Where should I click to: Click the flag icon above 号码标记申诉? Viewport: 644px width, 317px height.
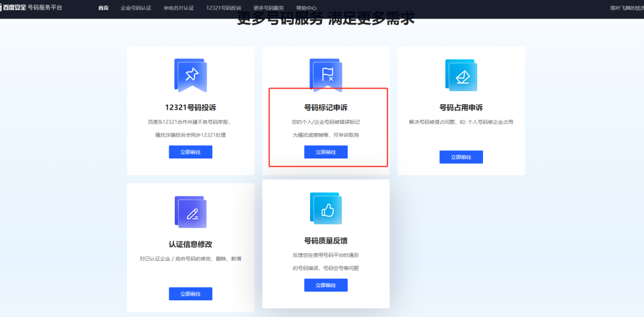click(326, 75)
